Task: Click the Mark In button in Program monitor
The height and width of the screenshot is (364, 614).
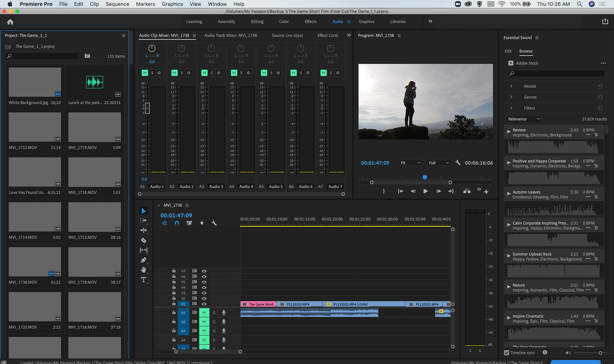Action: click(x=384, y=191)
